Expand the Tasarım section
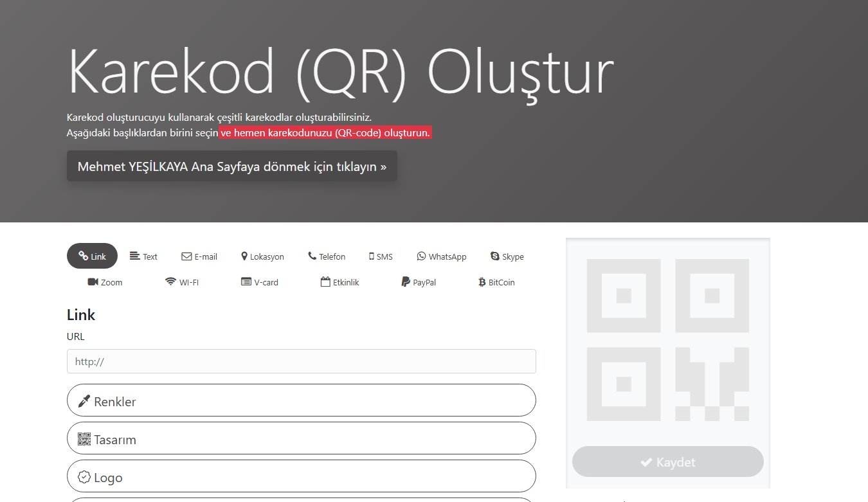This screenshot has height=502, width=868. [x=301, y=438]
